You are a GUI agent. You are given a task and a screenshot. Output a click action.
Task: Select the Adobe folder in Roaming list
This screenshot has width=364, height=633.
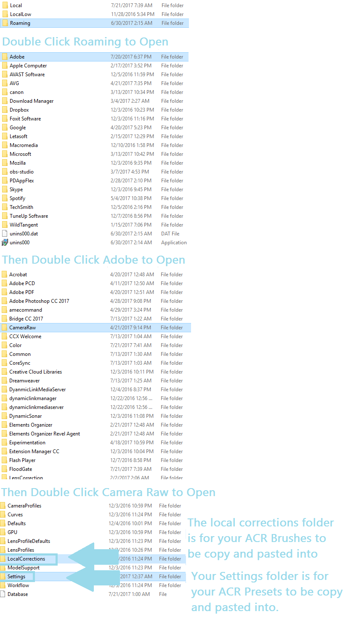[94, 57]
